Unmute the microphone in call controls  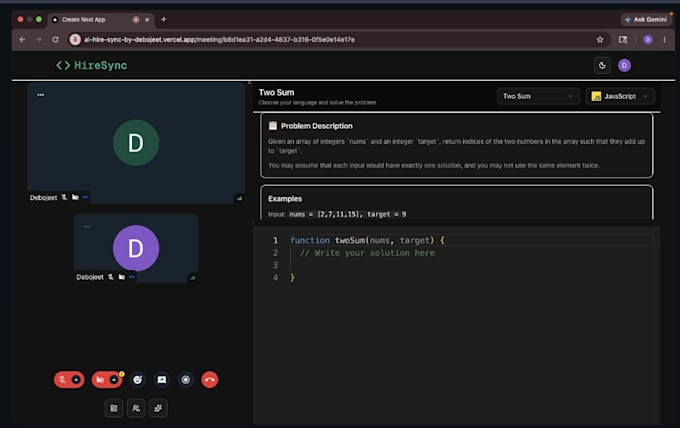click(x=62, y=380)
